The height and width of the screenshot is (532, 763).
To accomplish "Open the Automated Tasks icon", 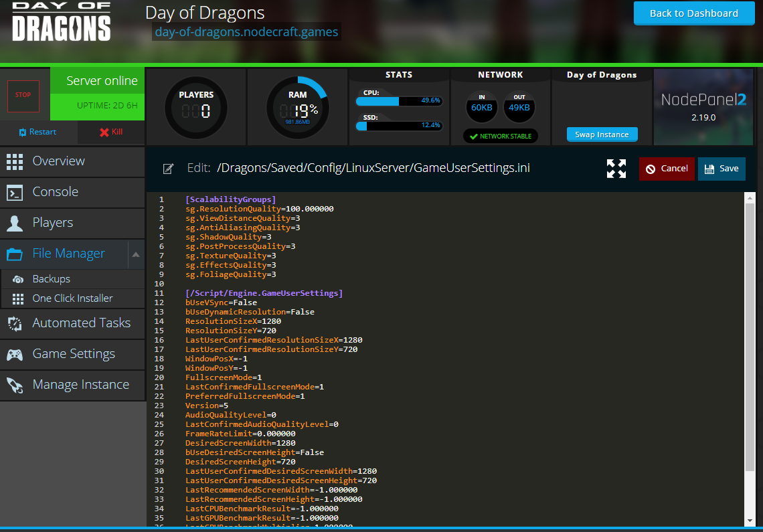I will tap(15, 323).
